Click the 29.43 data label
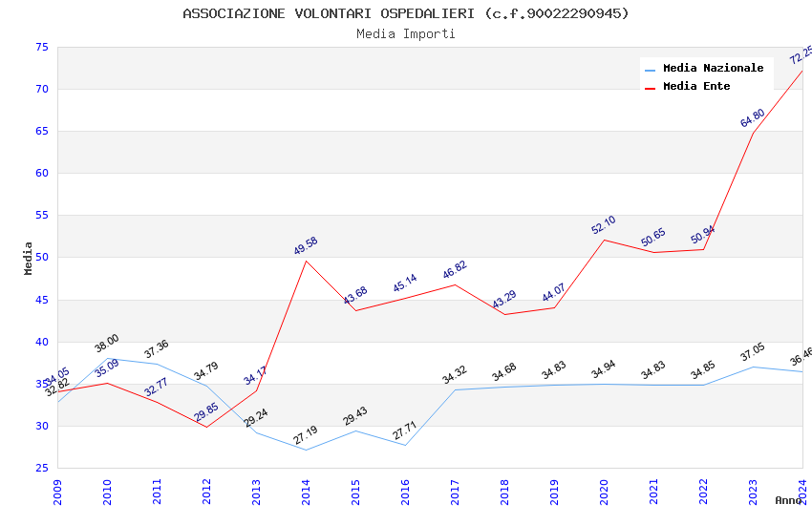 click(355, 416)
